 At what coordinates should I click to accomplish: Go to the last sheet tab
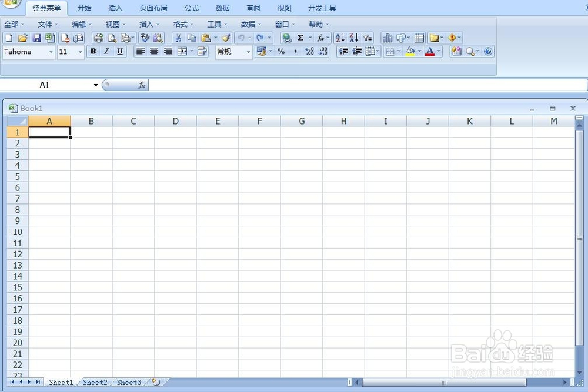click(38, 382)
